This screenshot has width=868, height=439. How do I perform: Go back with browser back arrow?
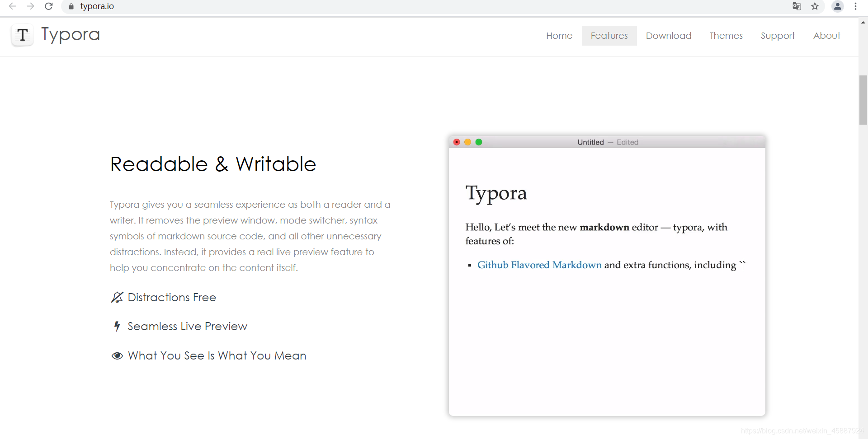tap(12, 6)
